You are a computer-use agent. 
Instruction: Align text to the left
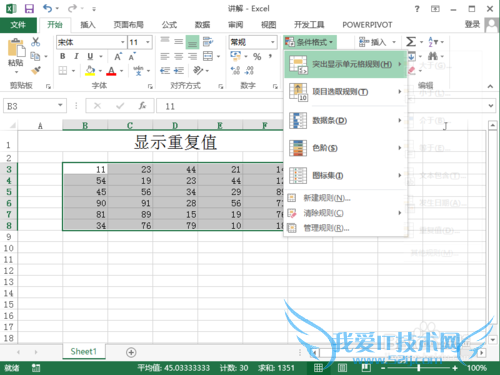(x=165, y=56)
